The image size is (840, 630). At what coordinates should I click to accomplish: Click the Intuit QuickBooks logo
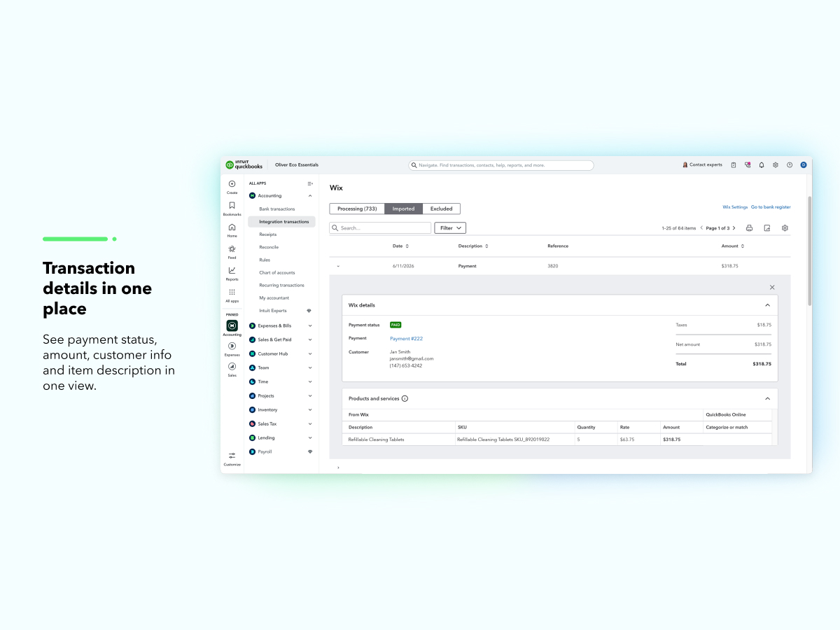click(244, 165)
